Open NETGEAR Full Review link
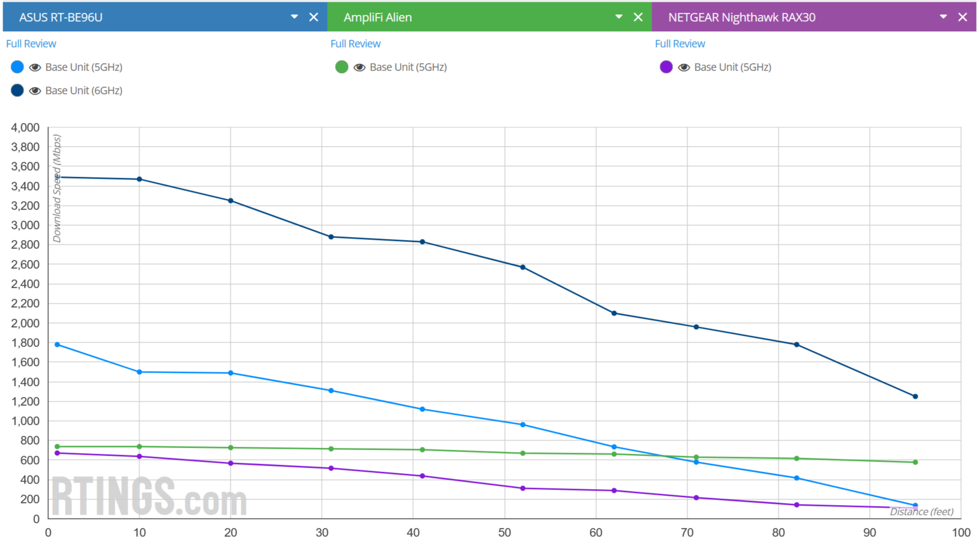This screenshot has height=551, width=980. pos(680,44)
